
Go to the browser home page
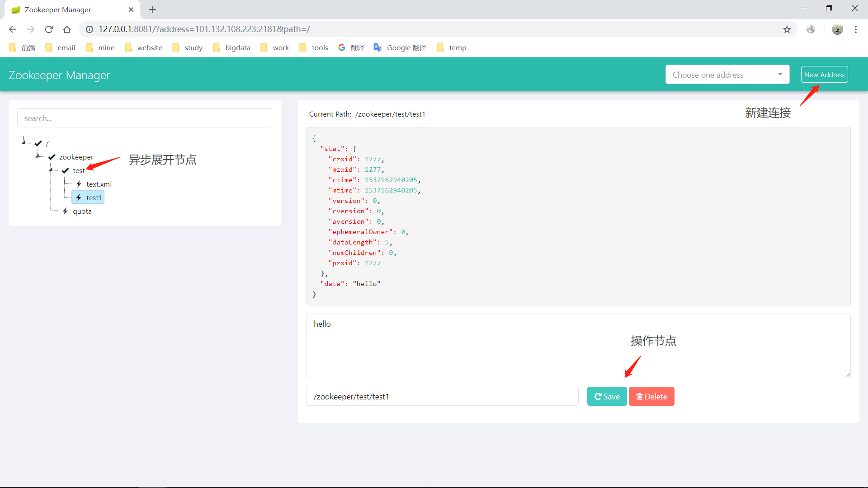click(67, 29)
